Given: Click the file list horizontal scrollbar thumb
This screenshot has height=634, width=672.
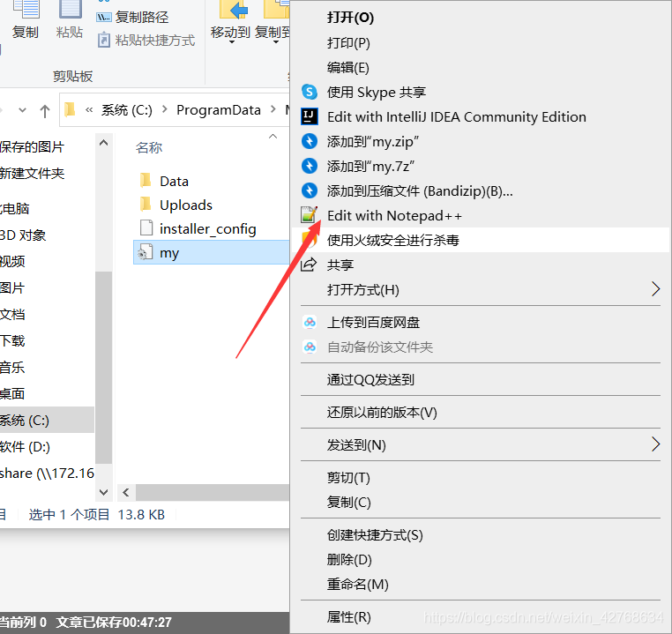Looking at the screenshot, I should click(x=213, y=493).
